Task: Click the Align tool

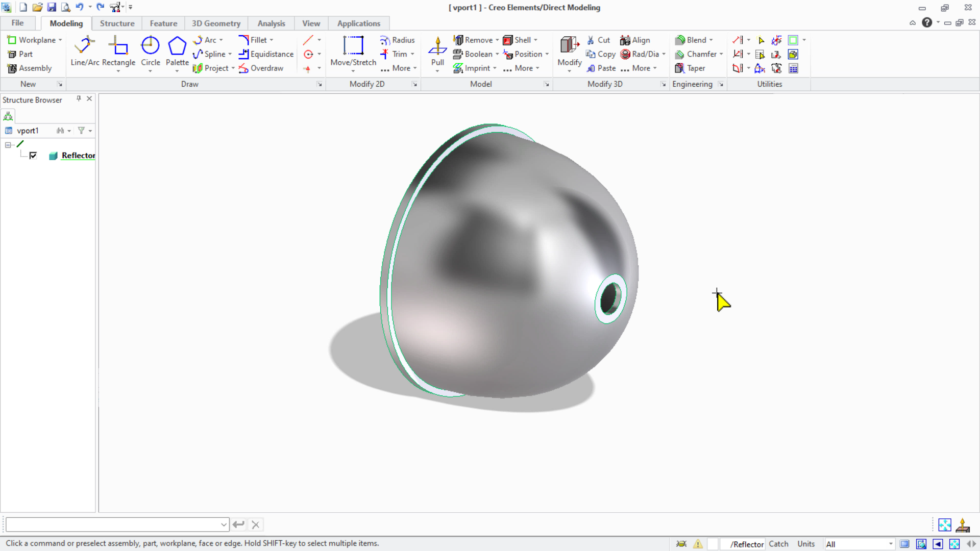Action: 635,40
